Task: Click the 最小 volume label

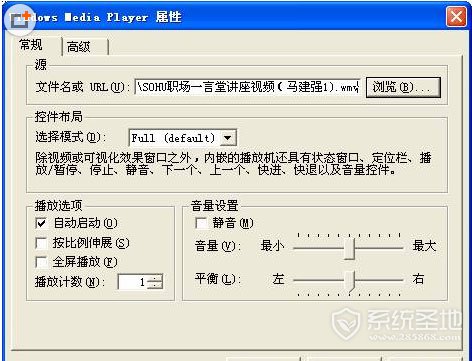Action: click(x=272, y=246)
